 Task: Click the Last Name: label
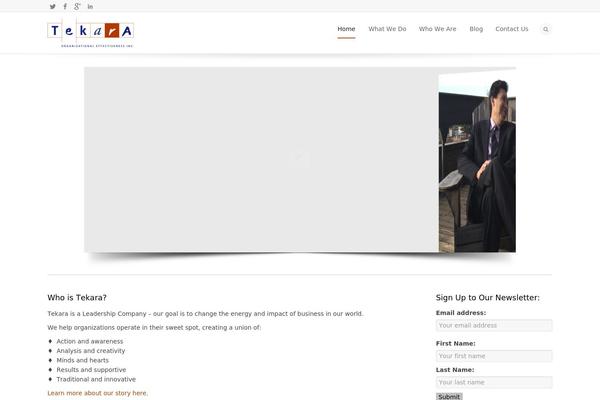(455, 370)
